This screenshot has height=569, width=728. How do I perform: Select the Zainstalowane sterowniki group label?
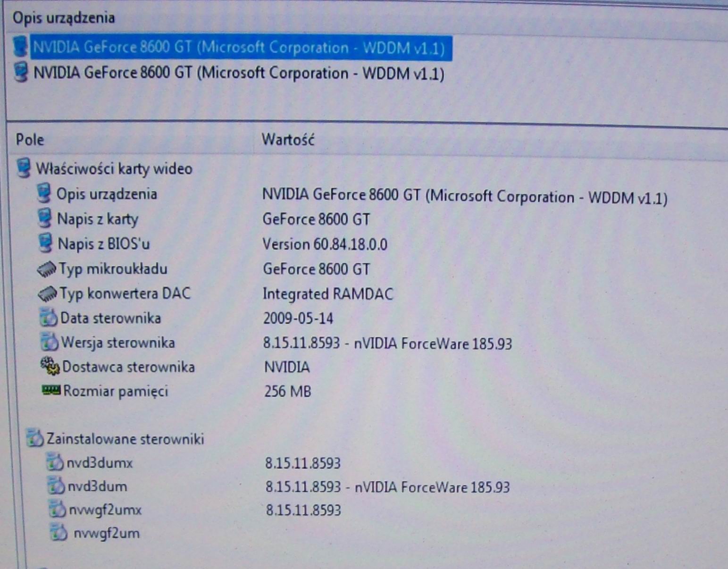(125, 439)
